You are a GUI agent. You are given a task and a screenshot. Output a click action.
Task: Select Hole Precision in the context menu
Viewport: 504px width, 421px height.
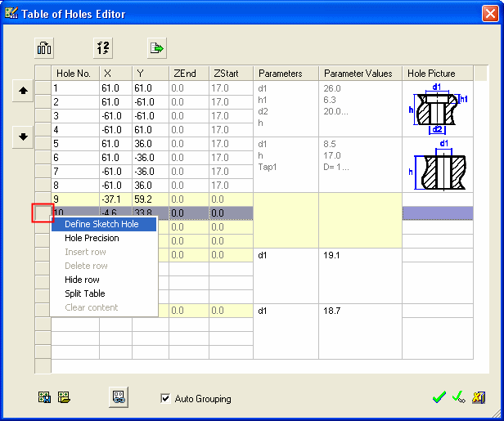tap(92, 238)
